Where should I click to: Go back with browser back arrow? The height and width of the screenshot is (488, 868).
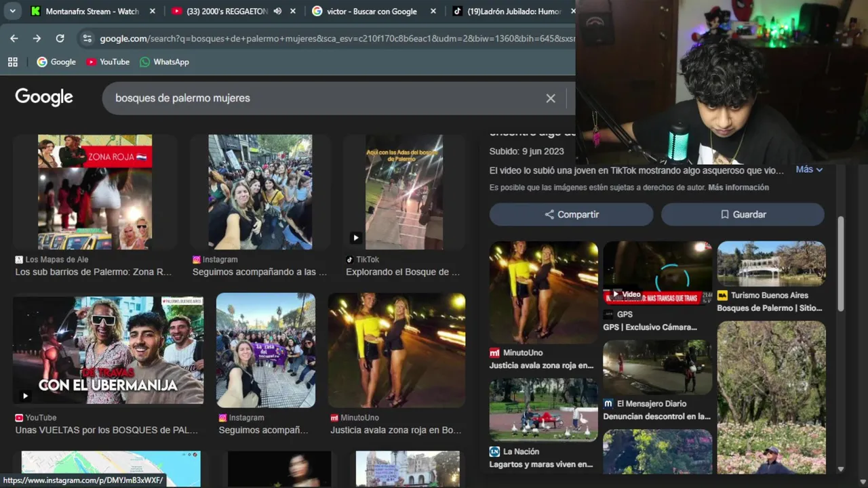[14, 39]
